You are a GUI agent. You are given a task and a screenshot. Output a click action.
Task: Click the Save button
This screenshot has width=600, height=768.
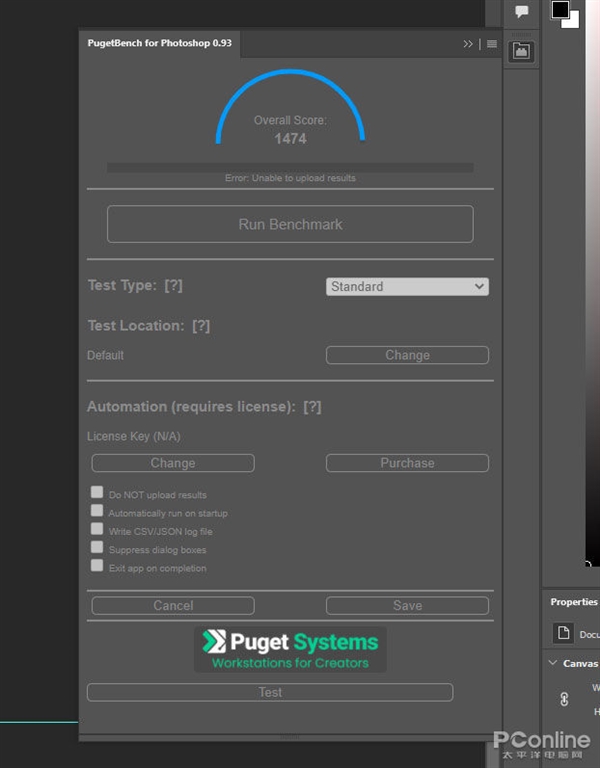click(407, 605)
